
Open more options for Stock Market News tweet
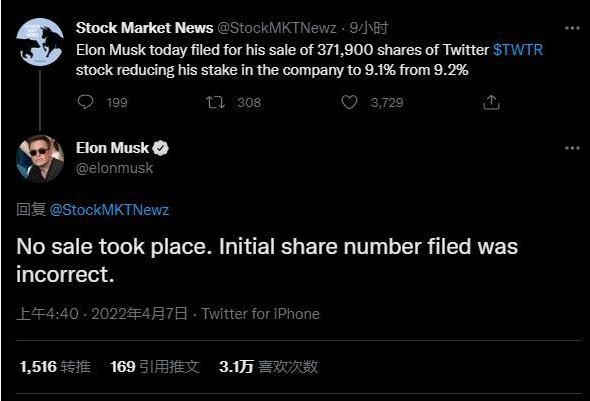point(572,28)
